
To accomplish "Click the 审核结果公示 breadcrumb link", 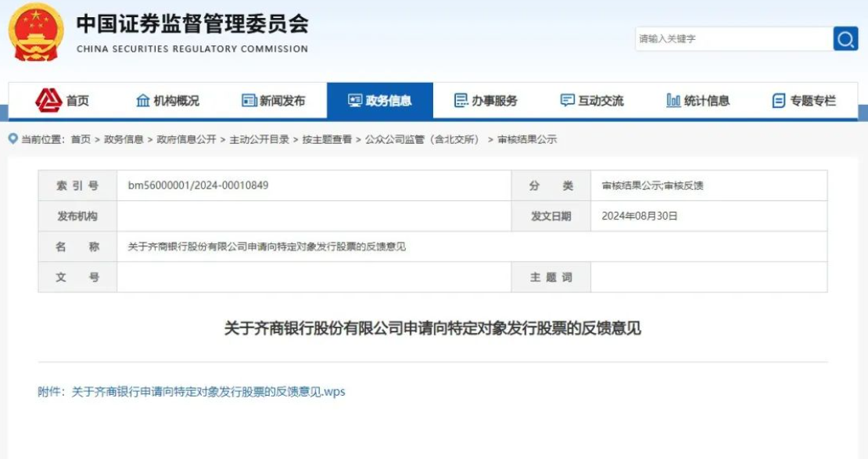I will 527,139.
